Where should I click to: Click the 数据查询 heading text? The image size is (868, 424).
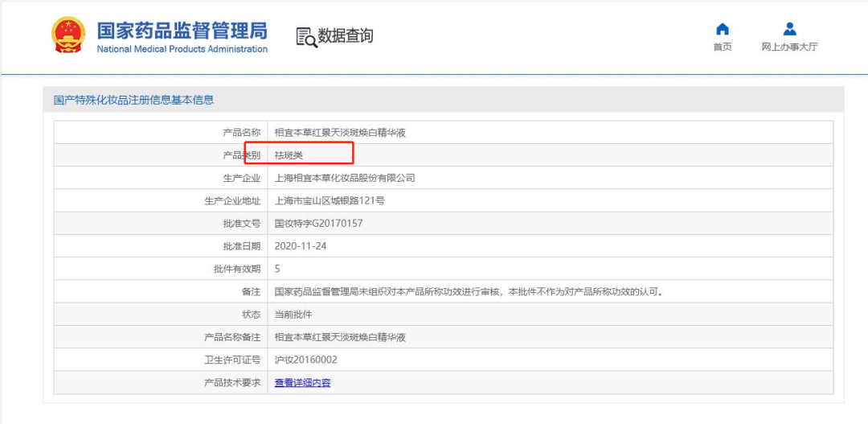tap(346, 36)
